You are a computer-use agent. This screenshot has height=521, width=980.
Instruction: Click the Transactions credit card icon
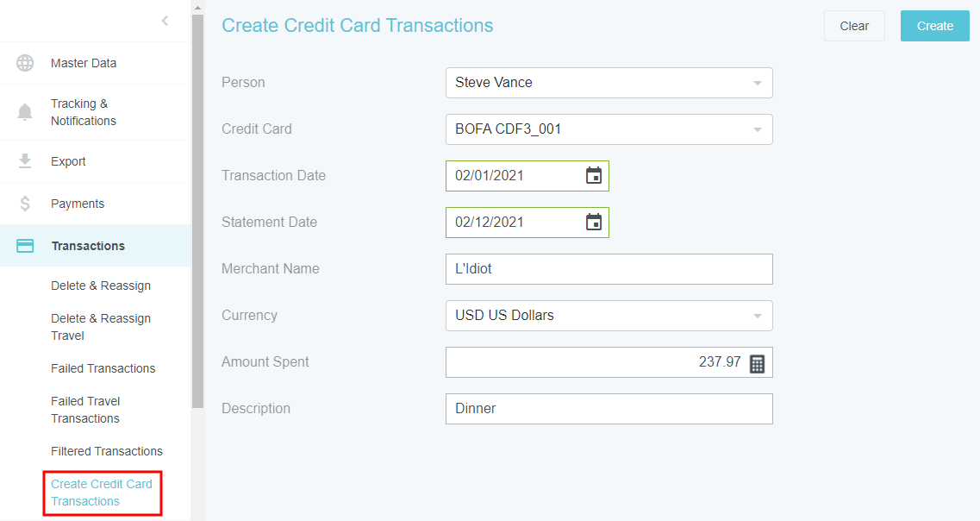click(25, 246)
